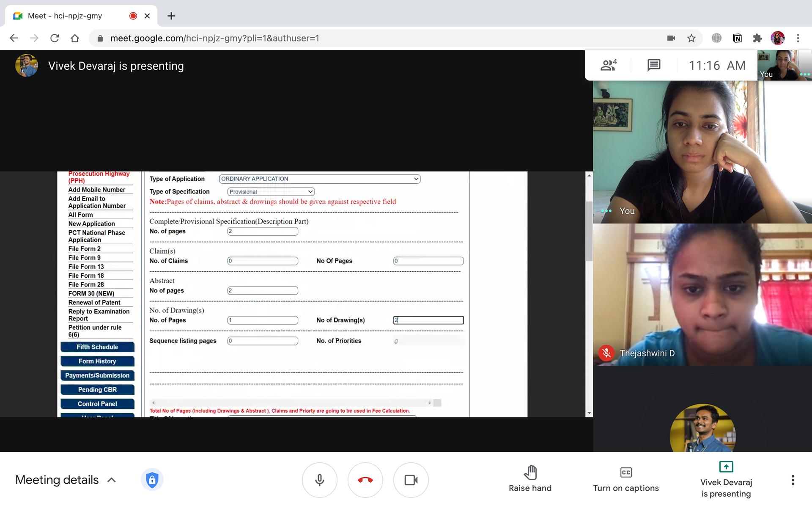Bookmark this page with star icon
The height and width of the screenshot is (508, 812).
click(691, 38)
